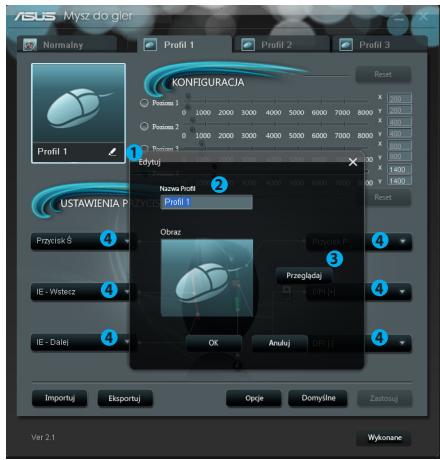The height and width of the screenshot is (460, 440).
Task: Open the Profil 2 tab
Action: [281, 45]
